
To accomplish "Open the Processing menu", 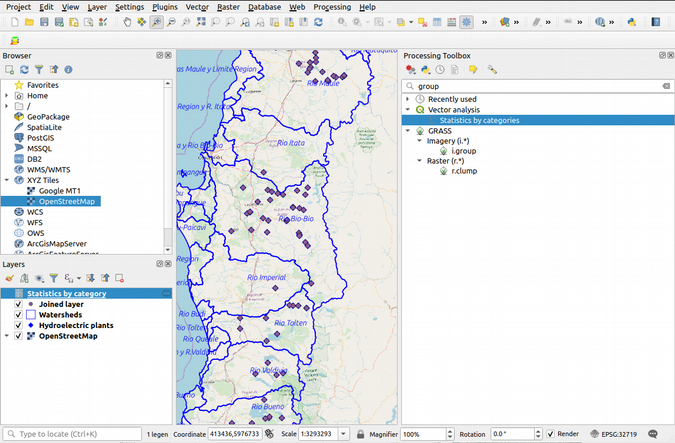I will (x=331, y=7).
